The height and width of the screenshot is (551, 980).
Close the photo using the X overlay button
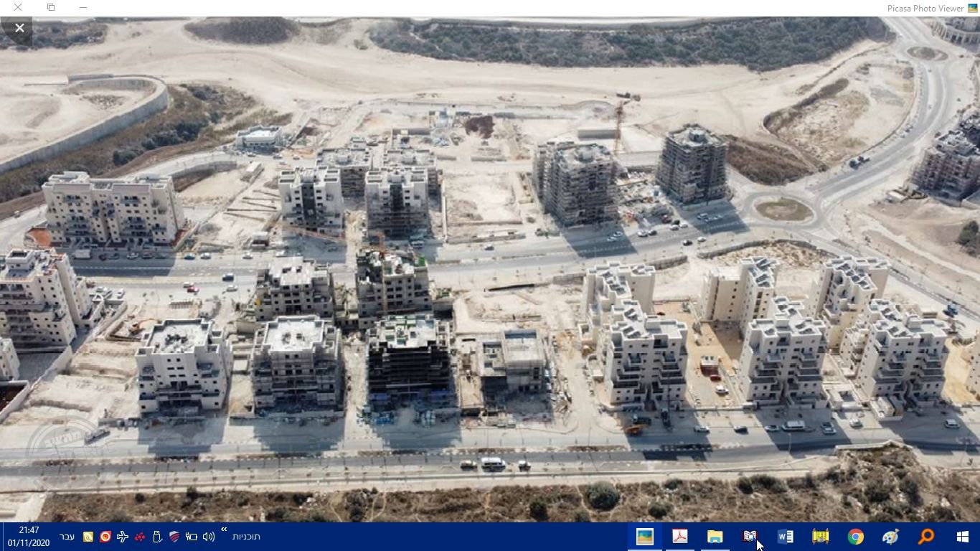click(x=19, y=28)
